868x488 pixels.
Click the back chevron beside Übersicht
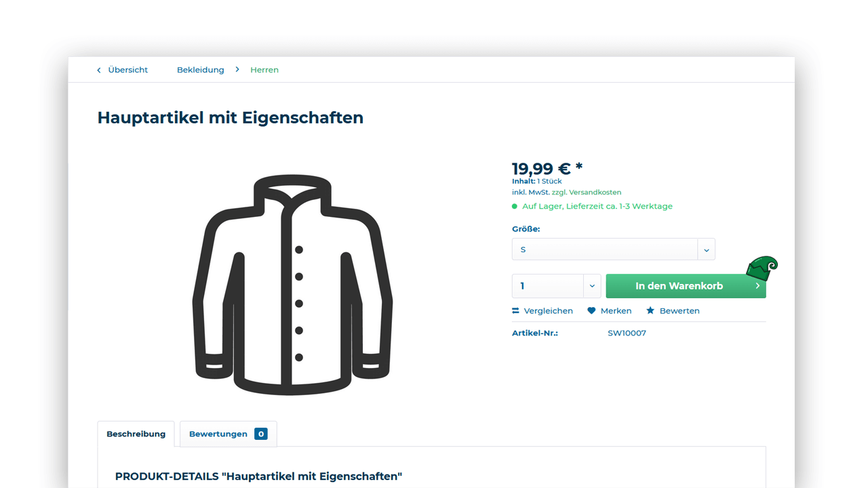coord(99,70)
